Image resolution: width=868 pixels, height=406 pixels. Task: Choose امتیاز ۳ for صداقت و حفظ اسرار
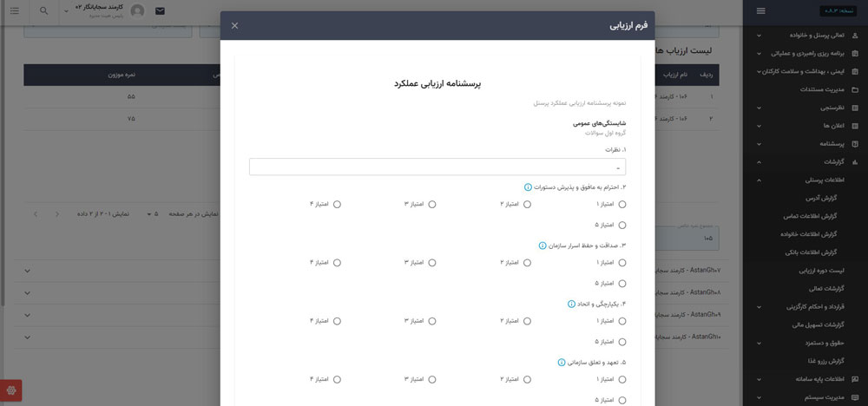tap(432, 262)
